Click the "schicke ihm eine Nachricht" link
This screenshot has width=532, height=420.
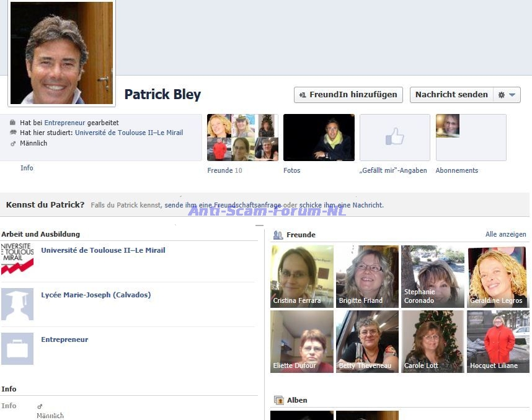coord(341,205)
